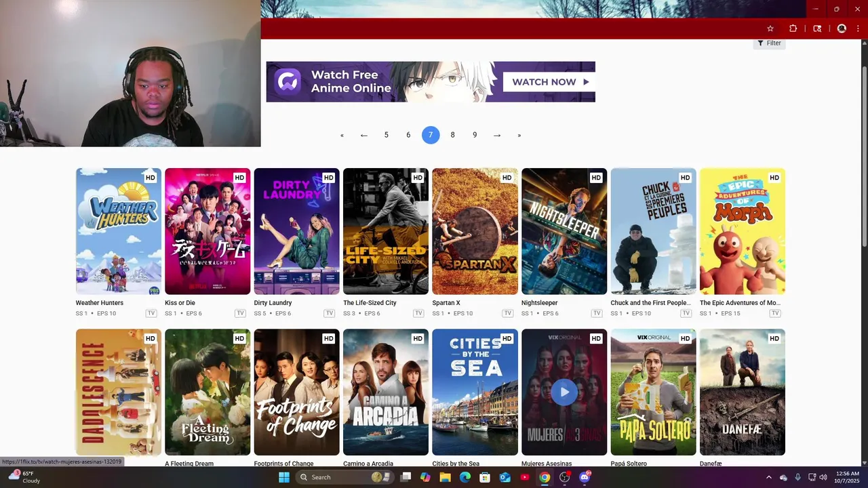
Task: Open Task View from the taskbar
Action: pos(406,477)
